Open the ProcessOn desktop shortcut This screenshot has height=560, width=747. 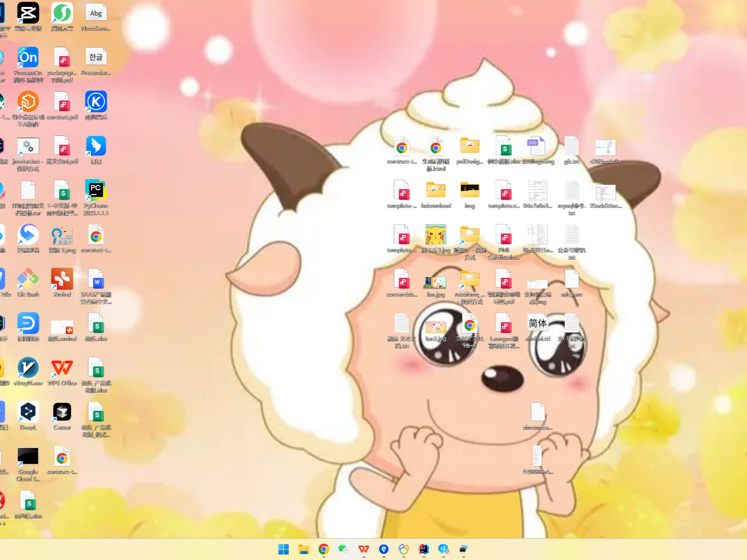pos(28,58)
